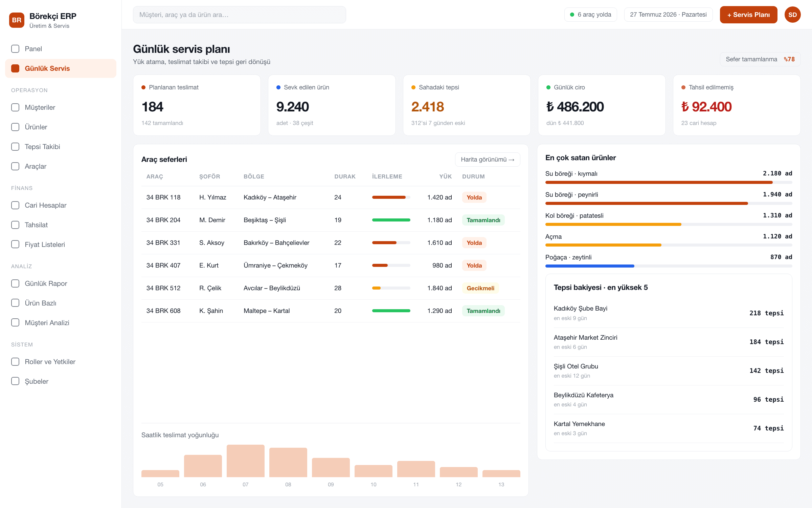The height and width of the screenshot is (508, 812).
Task: Click the Tamamlandı badge for 34 BRK 204
Action: pyautogui.click(x=483, y=220)
